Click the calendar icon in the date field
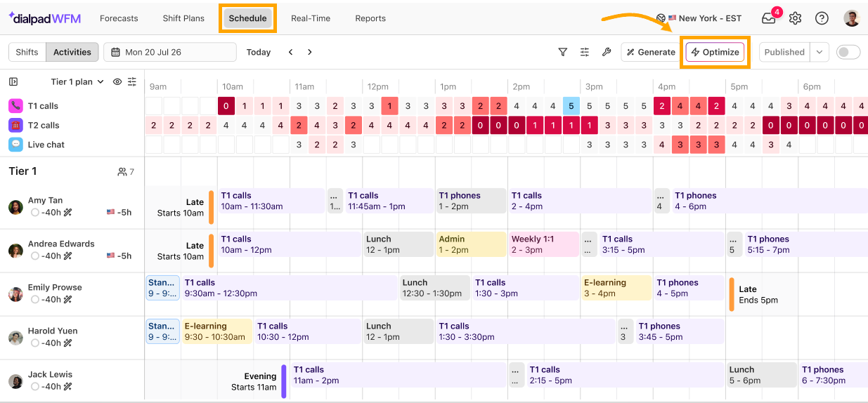The image size is (868, 403). 115,52
